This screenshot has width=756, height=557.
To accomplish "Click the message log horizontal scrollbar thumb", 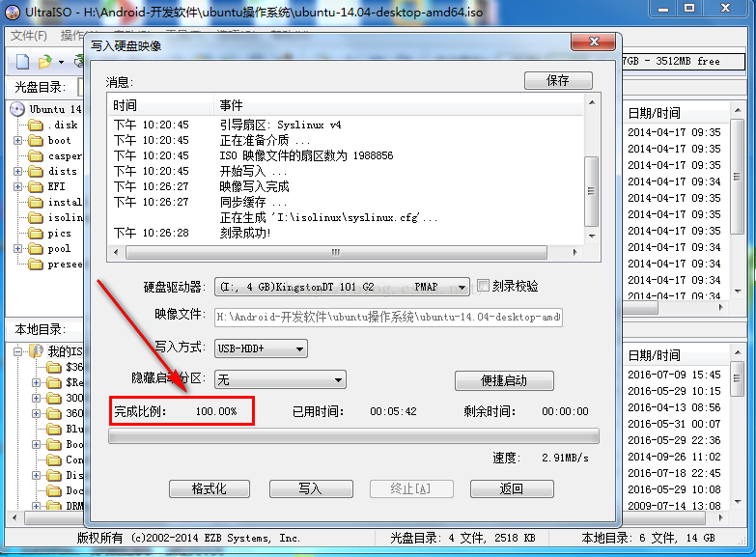I will [x=336, y=252].
